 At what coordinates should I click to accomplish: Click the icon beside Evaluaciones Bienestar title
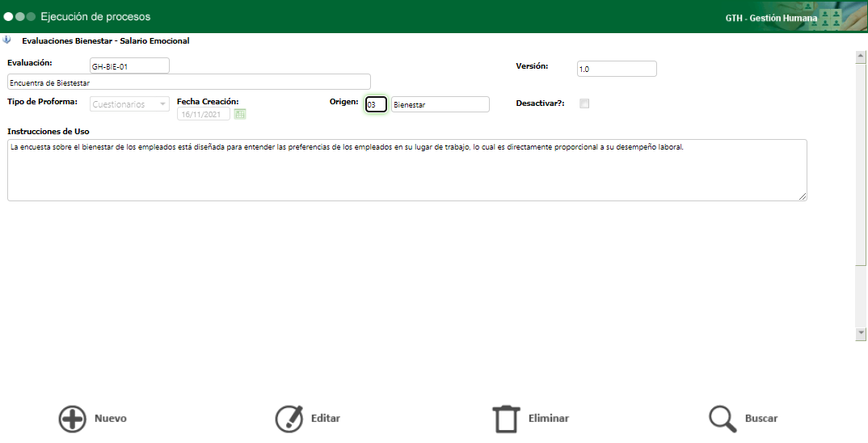coord(6,40)
